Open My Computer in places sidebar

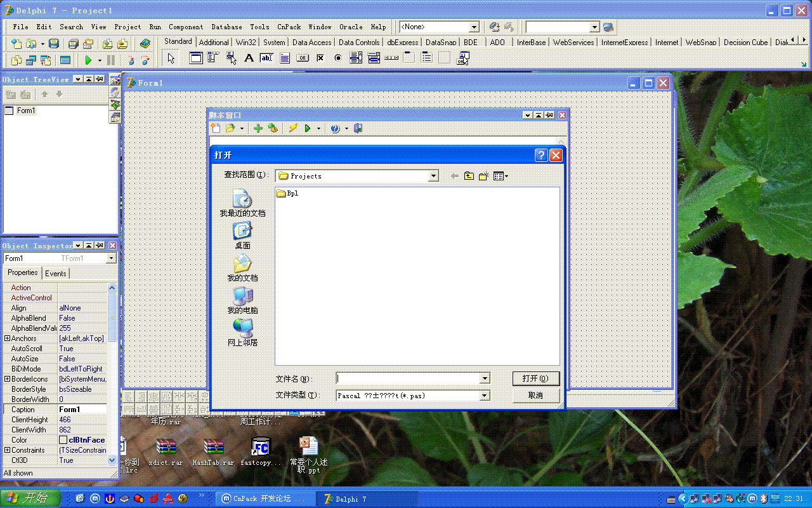[x=242, y=300]
